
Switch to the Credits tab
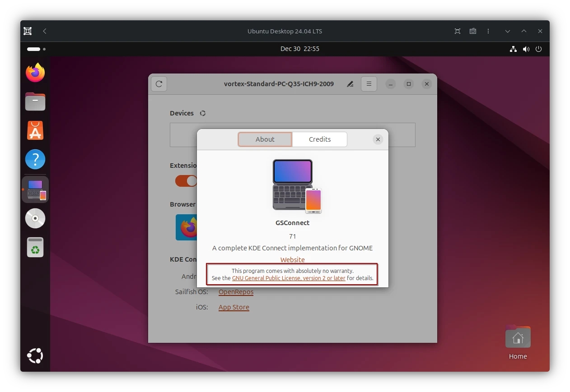coord(319,139)
